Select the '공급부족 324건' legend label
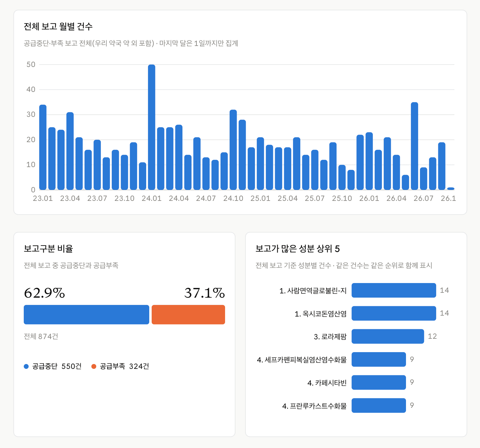 tap(125, 366)
